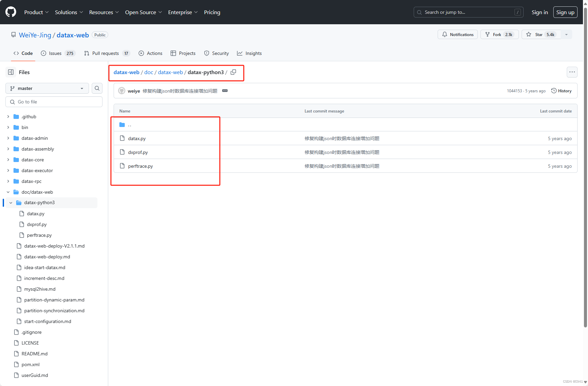Open the Open Source menu

coord(143,12)
